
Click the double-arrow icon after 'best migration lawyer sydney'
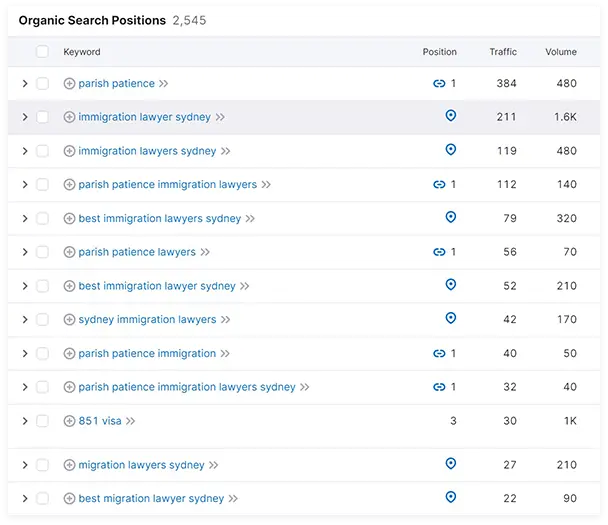tap(233, 498)
